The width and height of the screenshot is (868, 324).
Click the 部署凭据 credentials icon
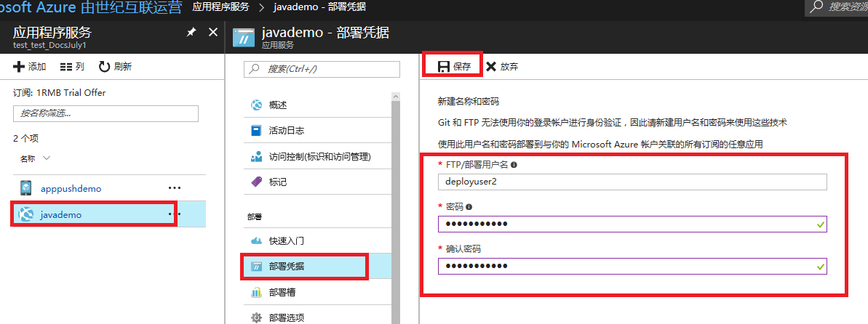pyautogui.click(x=256, y=267)
